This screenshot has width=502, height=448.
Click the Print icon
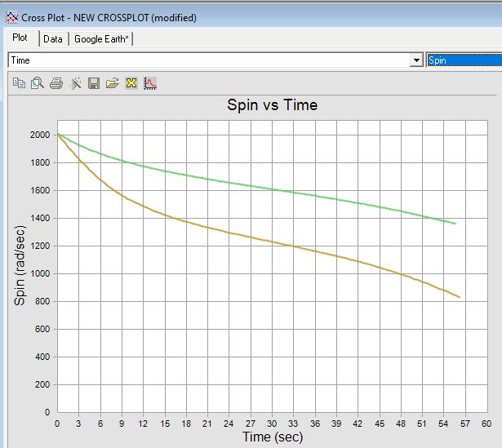tap(56, 82)
